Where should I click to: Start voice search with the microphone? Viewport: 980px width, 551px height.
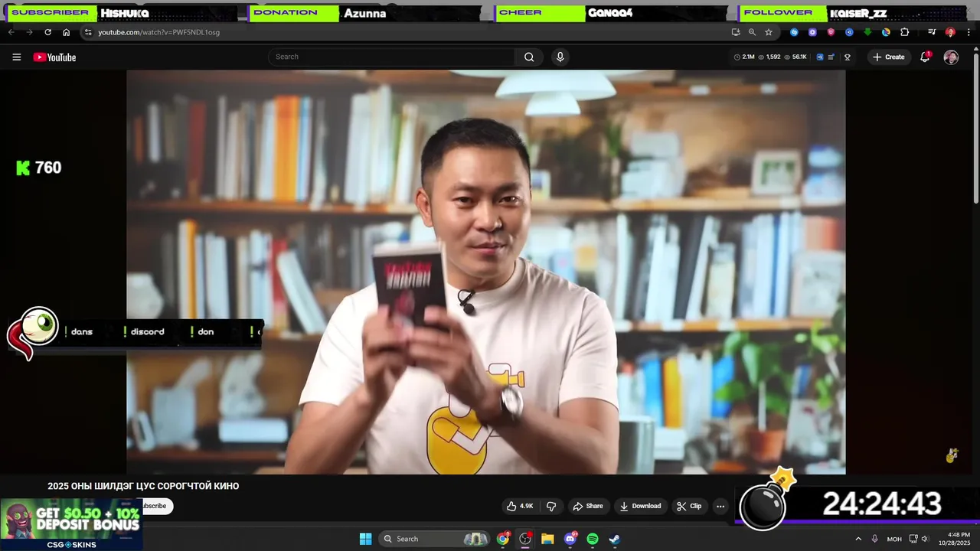[x=560, y=57]
